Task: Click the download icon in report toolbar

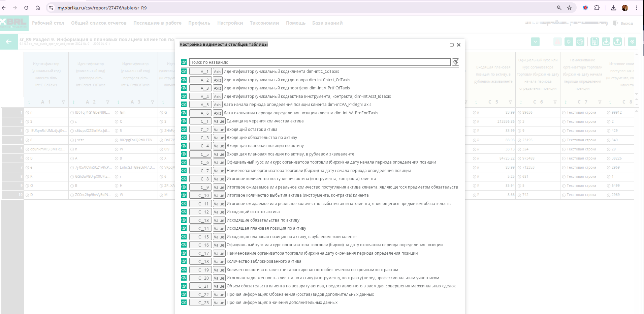Action: [606, 41]
